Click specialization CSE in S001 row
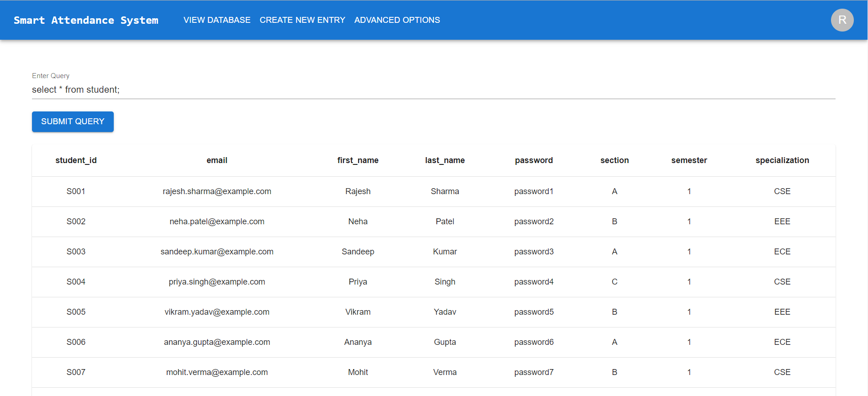The width and height of the screenshot is (868, 396). coord(782,191)
